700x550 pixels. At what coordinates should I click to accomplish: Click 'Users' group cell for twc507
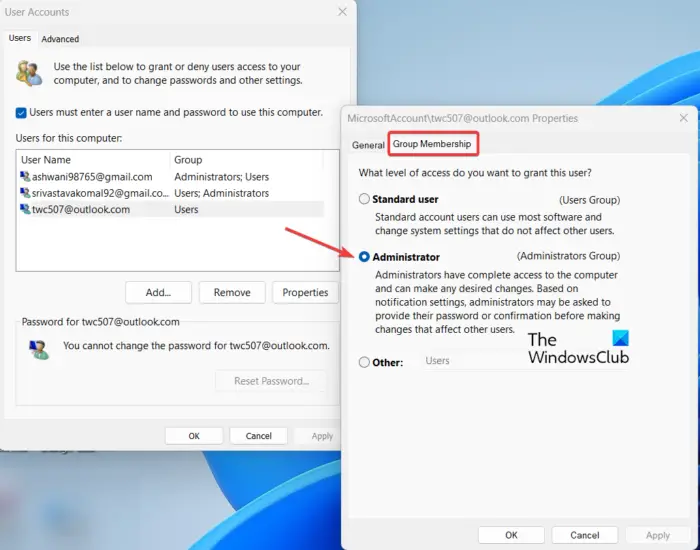[186, 209]
